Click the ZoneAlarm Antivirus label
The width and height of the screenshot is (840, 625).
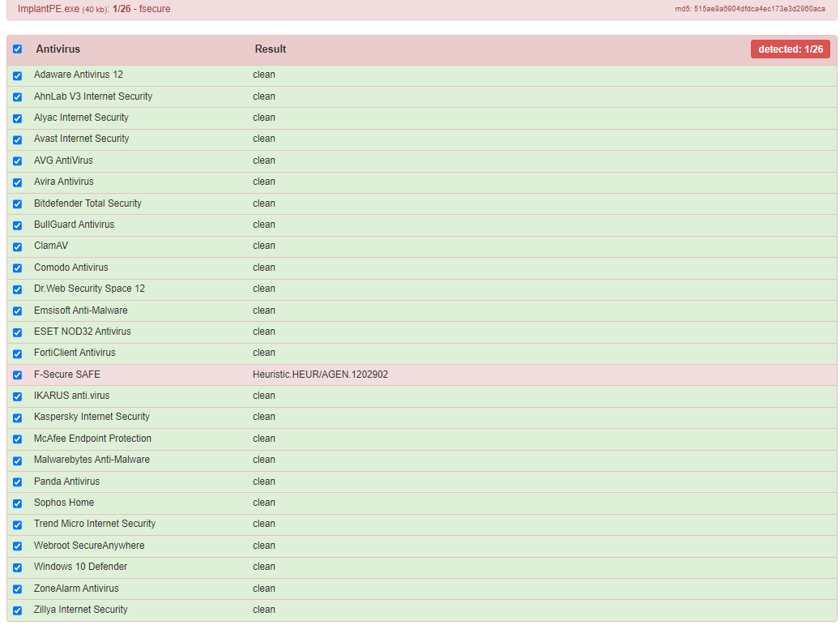pos(76,588)
